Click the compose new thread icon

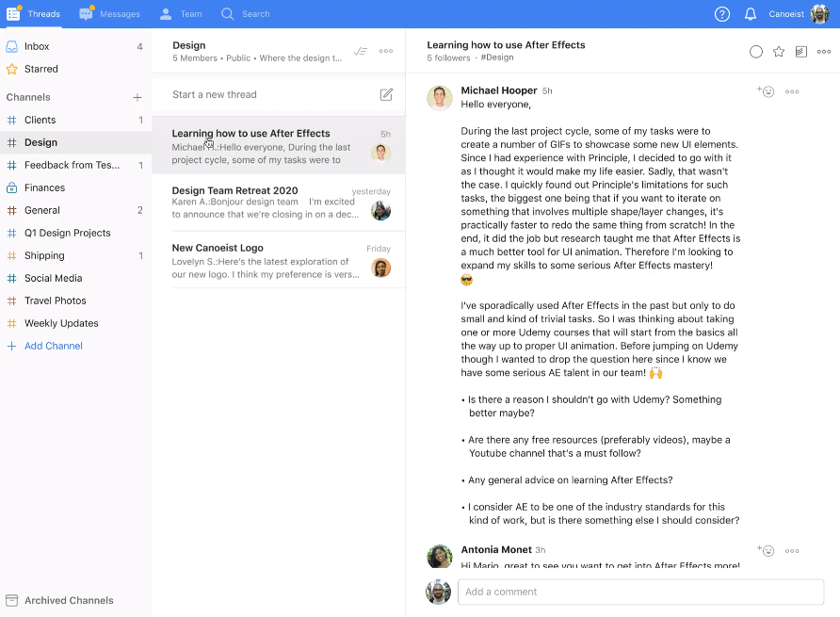click(x=386, y=94)
